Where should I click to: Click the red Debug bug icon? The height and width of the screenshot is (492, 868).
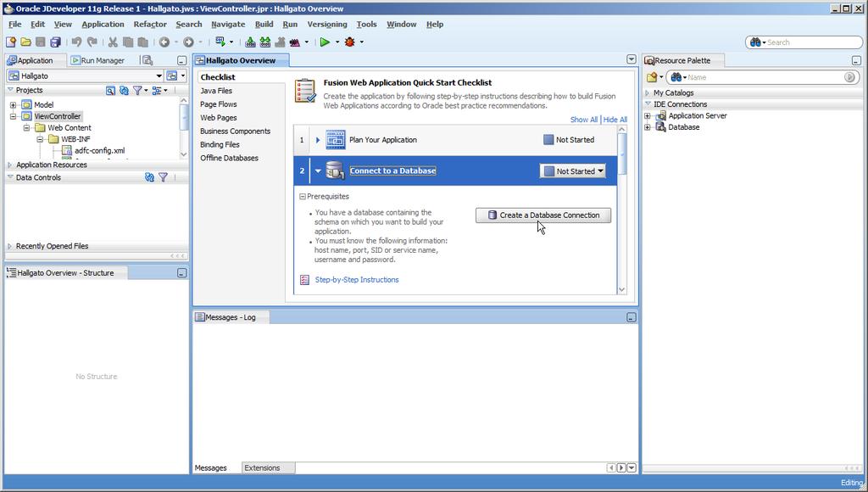350,42
